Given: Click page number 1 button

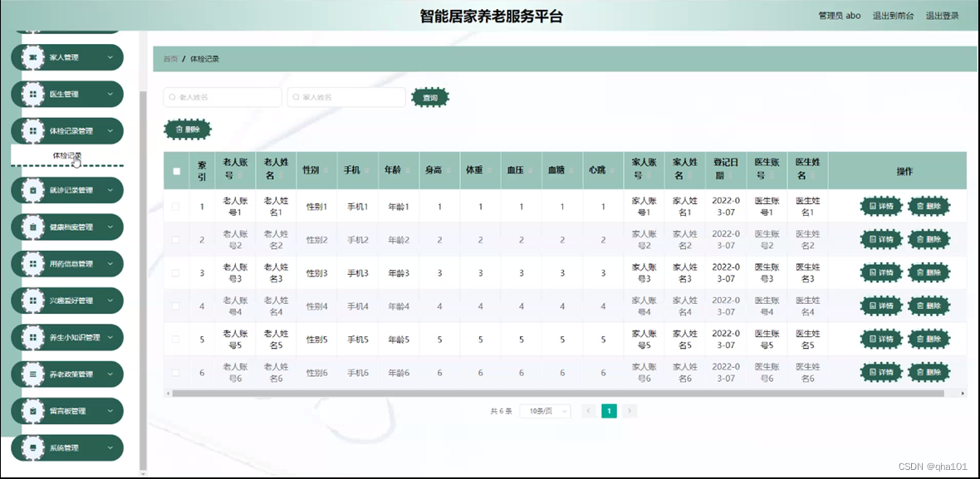Looking at the screenshot, I should click(609, 411).
